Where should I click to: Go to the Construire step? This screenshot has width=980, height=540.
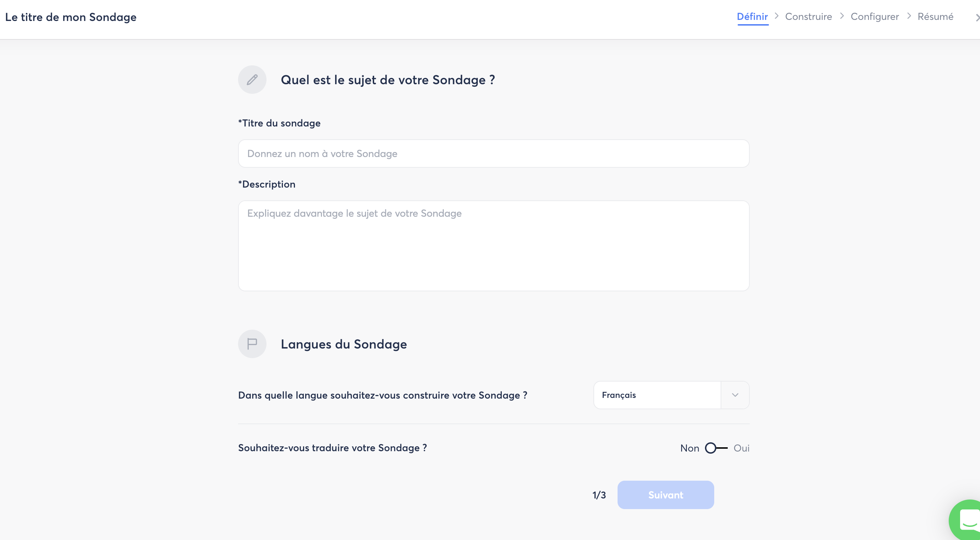point(808,17)
